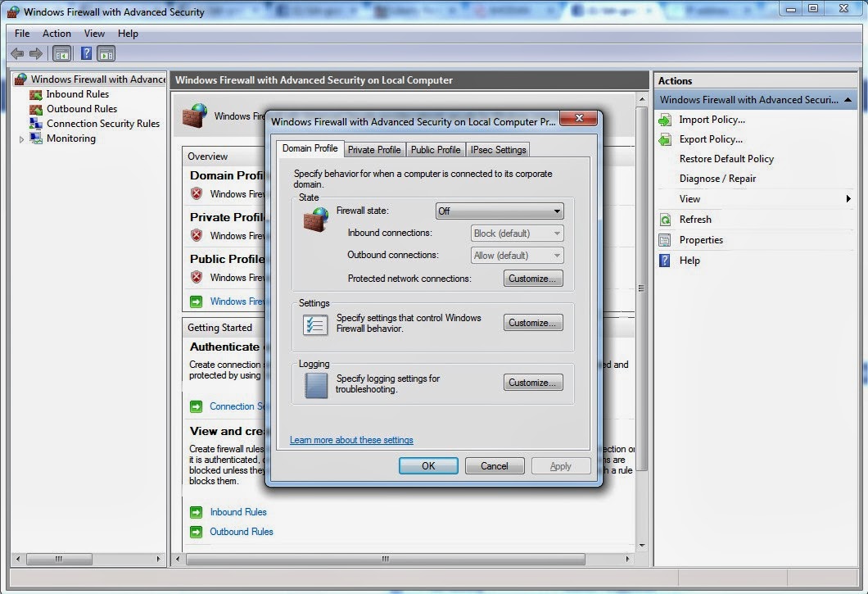The image size is (868, 594).
Task: Open the Inbound connections dropdown
Action: coord(517,234)
